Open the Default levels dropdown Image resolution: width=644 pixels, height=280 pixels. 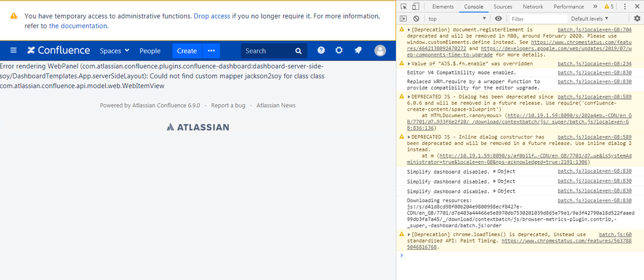point(589,19)
